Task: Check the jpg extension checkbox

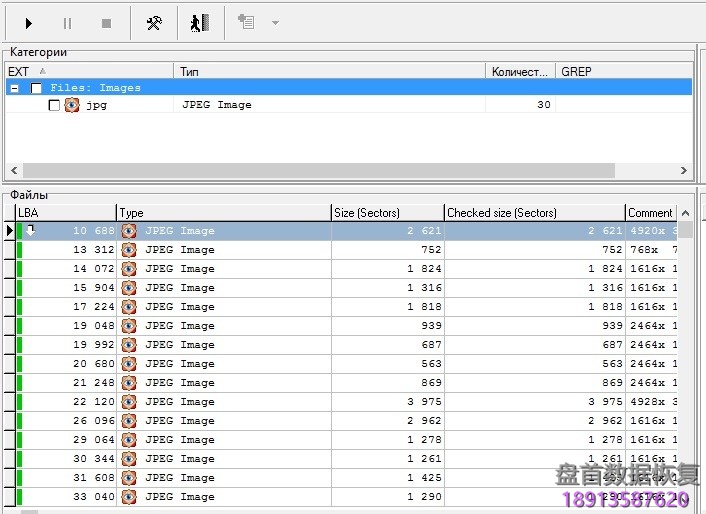Action: coord(54,105)
